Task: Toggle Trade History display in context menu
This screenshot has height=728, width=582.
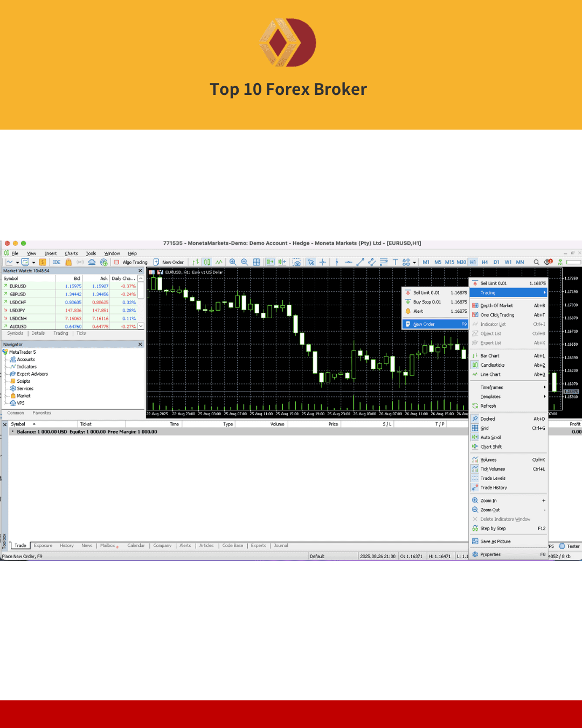Action: (494, 487)
